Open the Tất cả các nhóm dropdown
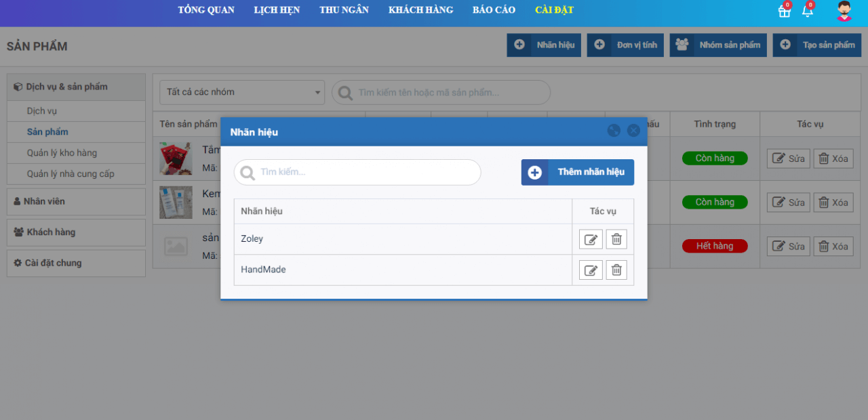The image size is (868, 420). pos(242,93)
